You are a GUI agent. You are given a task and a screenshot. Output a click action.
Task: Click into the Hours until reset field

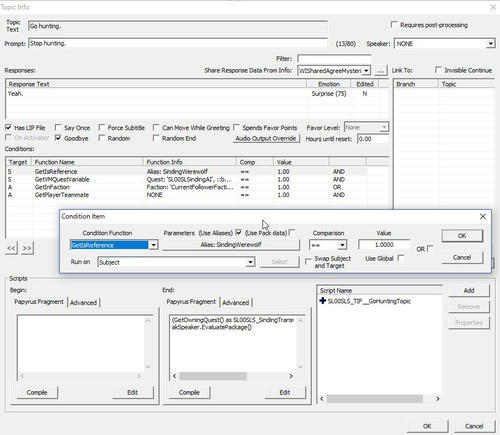point(373,139)
